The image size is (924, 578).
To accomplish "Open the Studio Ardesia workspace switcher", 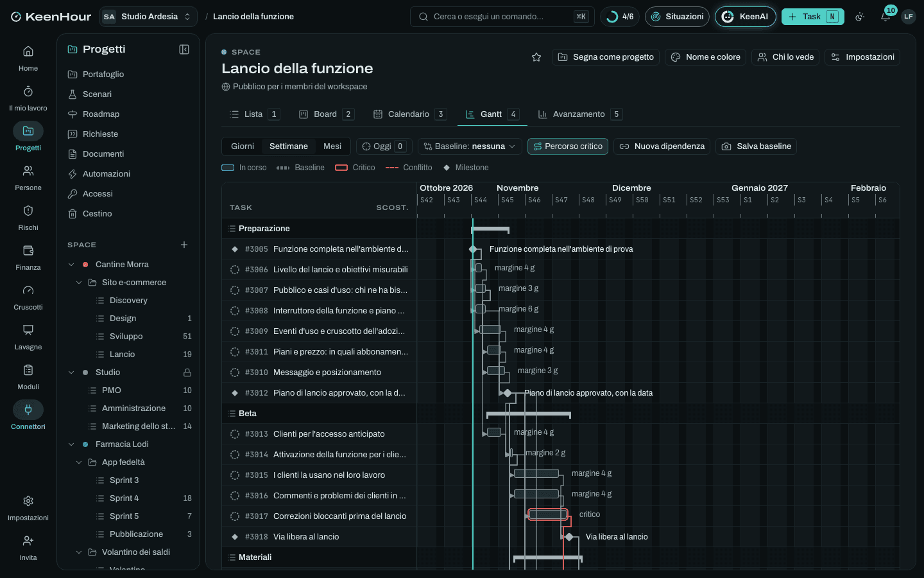I will click(x=148, y=17).
